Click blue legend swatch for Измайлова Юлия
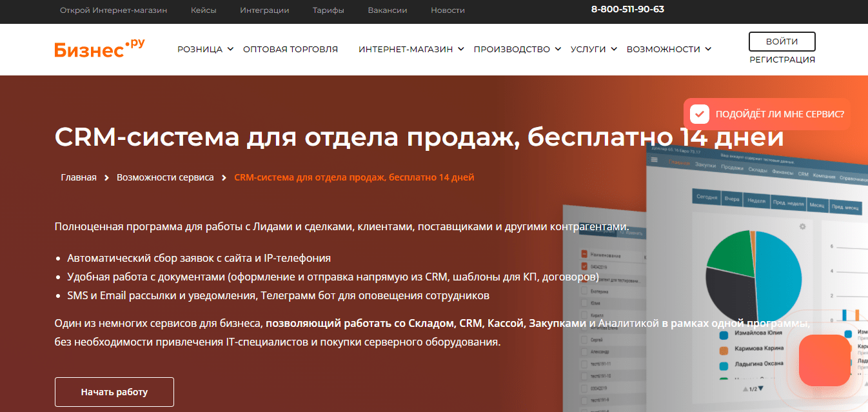Screen dimensions: 868x412 coord(724,335)
